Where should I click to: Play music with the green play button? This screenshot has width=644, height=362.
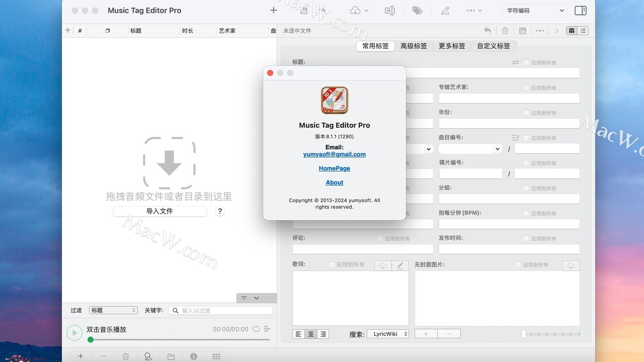[75, 333]
